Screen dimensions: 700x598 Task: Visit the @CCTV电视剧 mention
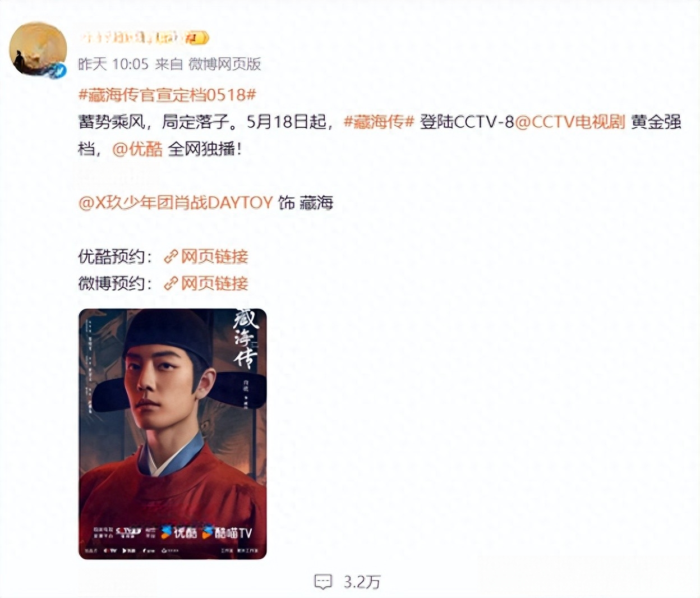(x=570, y=121)
